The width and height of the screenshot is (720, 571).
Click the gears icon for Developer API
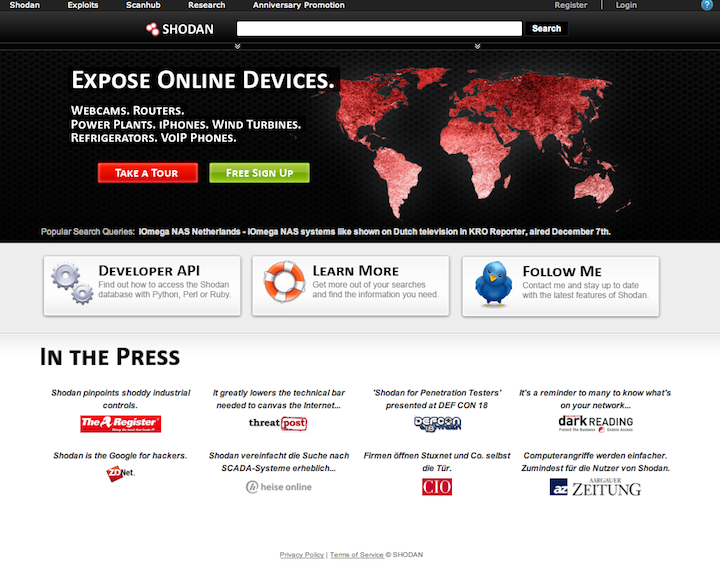tap(72, 283)
